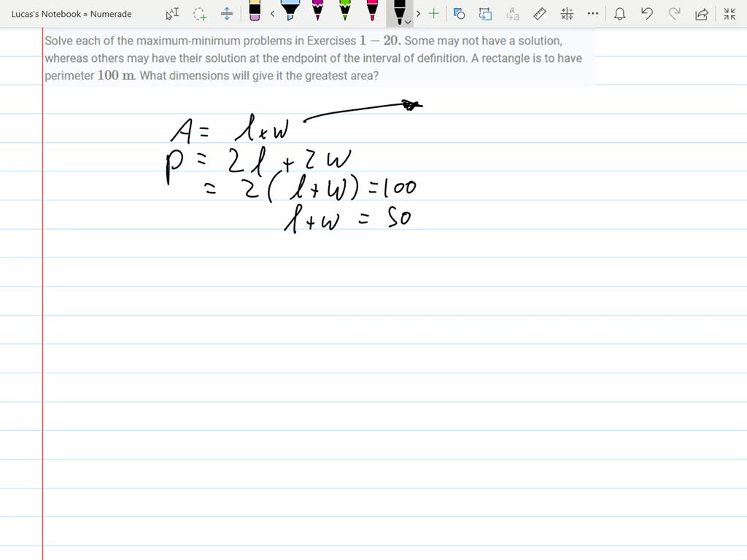Open the More Options ellipsis menu
The image size is (747, 560).
(x=593, y=13)
